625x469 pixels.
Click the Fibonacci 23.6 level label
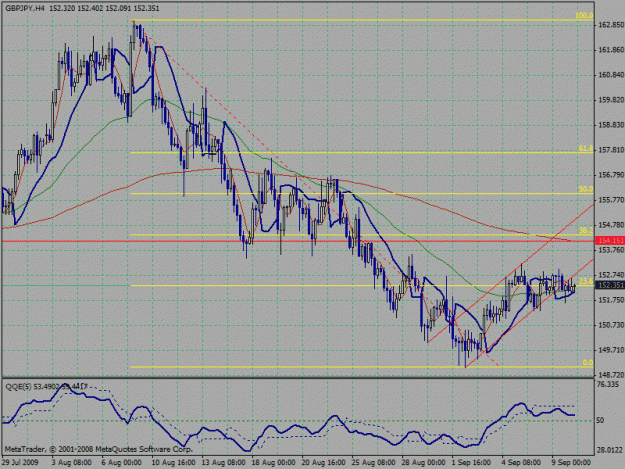click(x=586, y=281)
